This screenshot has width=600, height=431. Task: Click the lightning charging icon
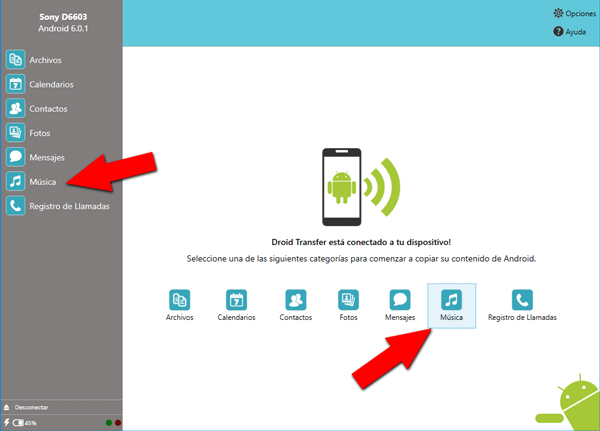(7, 423)
